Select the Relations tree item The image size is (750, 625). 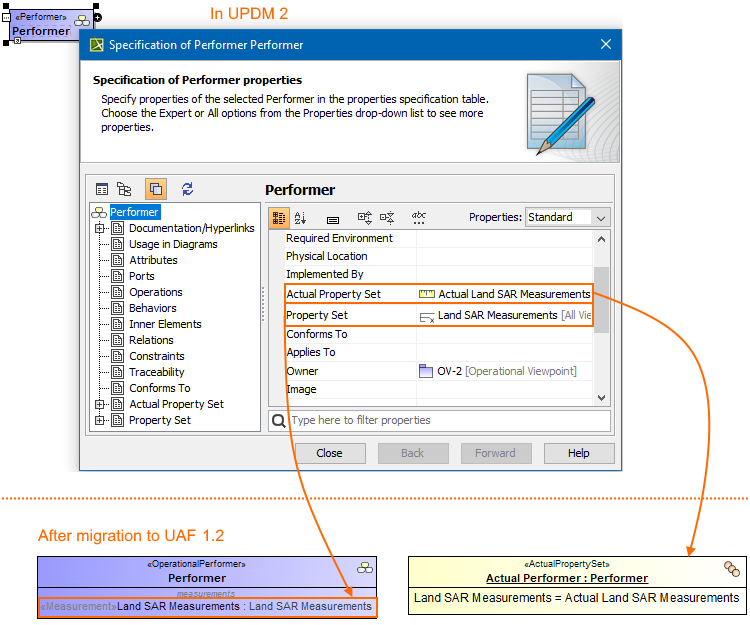coord(151,340)
